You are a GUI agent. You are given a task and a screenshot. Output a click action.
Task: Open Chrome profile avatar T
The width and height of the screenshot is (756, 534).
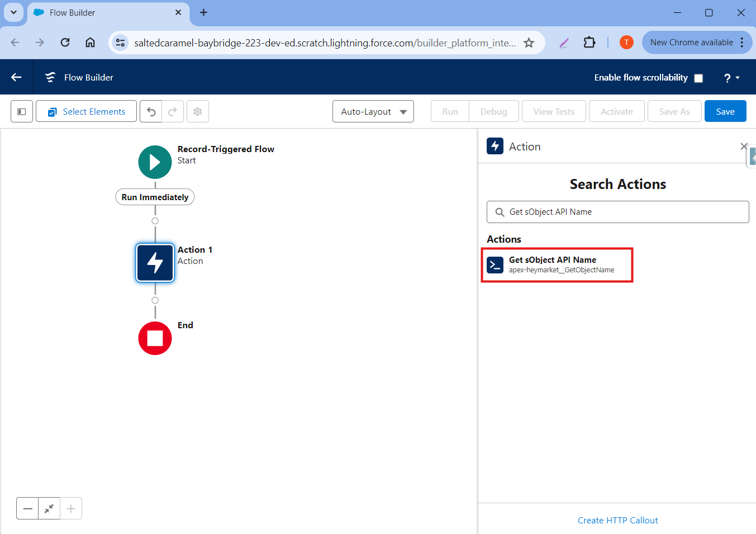626,42
